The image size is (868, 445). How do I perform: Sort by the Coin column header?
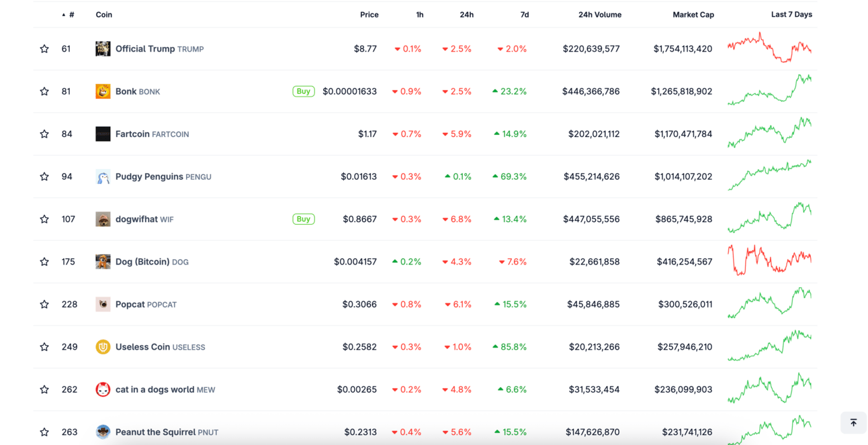click(x=104, y=15)
